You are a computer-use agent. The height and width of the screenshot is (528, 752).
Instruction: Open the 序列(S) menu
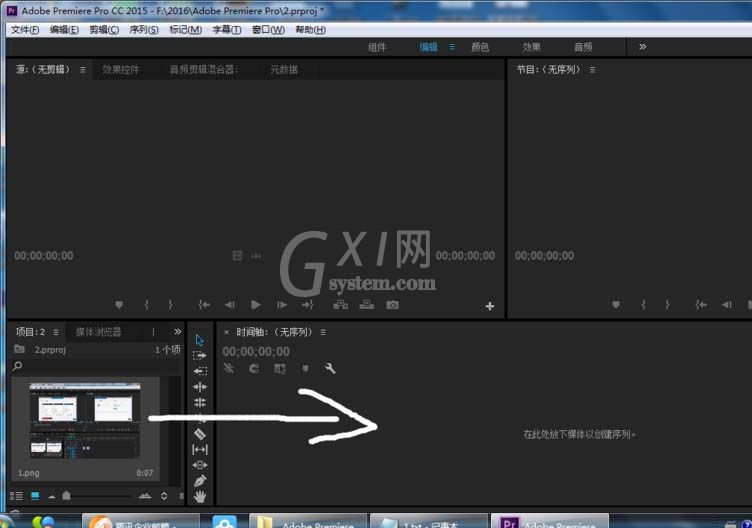(144, 30)
